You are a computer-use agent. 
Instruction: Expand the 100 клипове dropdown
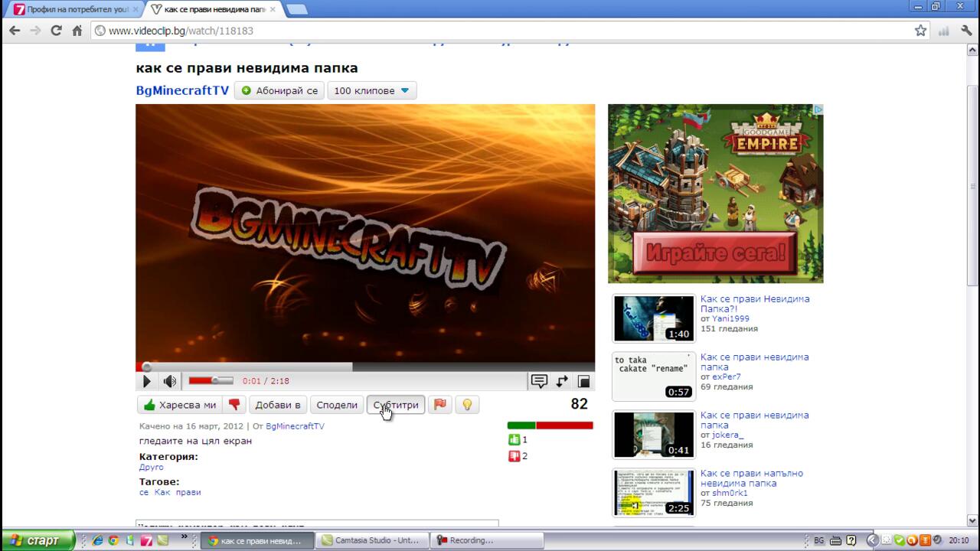[x=372, y=90]
